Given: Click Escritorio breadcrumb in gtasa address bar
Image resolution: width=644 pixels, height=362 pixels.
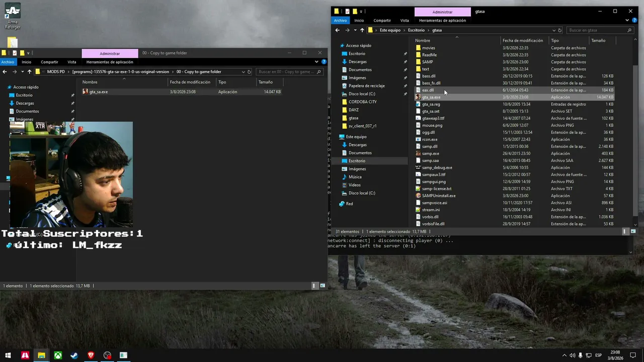Looking at the screenshot, I should (417, 30).
